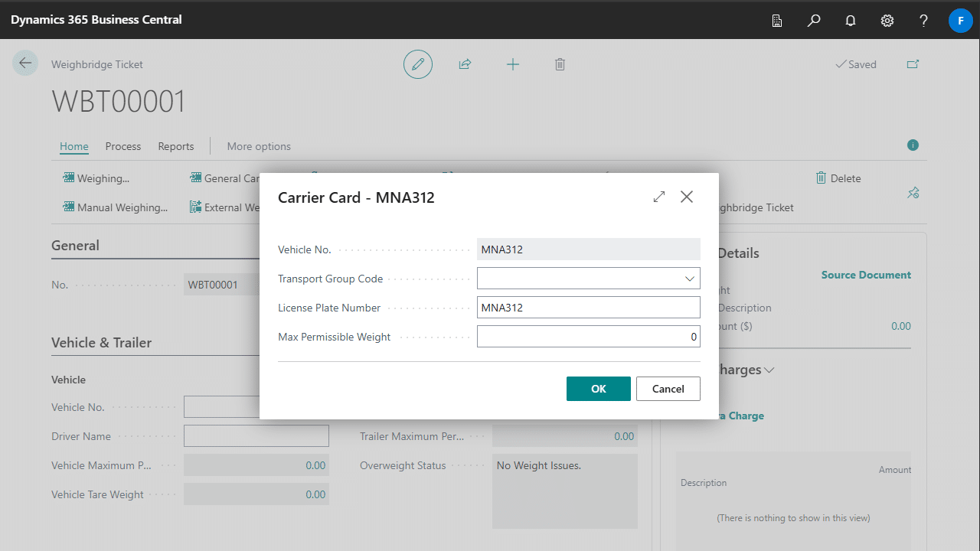Show More options in the action bar

pos(259,146)
